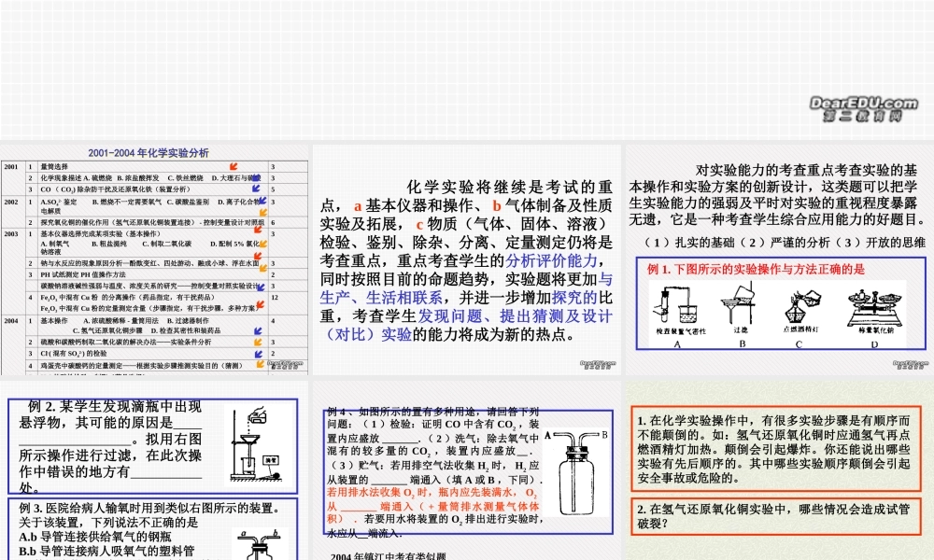The height and width of the screenshot is (560, 934).
Task: Select option B.b 导管连接病人吸氧气的塑料管
Action: click(106, 551)
